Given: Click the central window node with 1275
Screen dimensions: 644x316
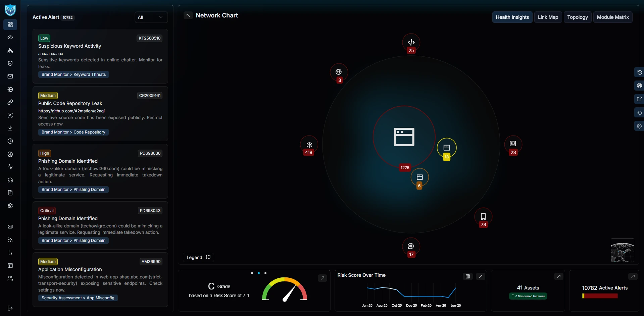Looking at the screenshot, I should [404, 137].
